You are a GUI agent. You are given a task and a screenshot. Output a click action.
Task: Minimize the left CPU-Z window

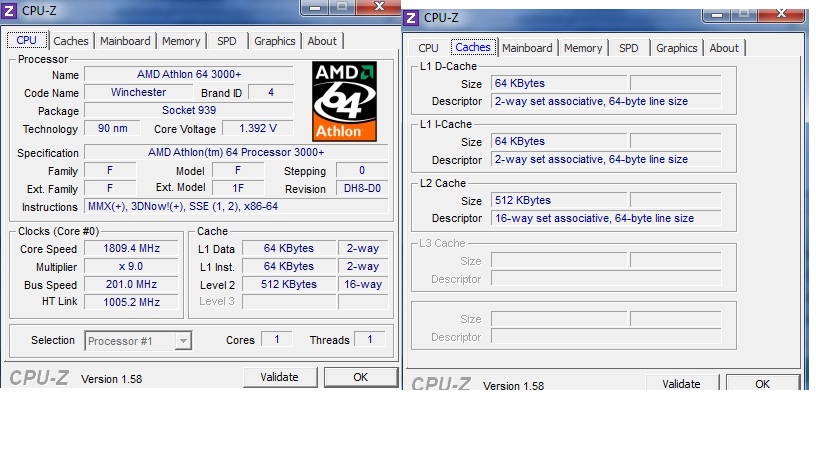click(315, 7)
